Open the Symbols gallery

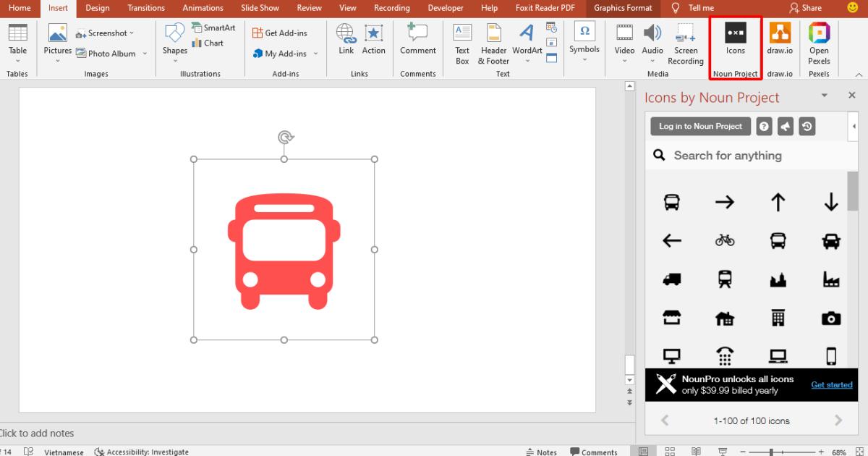[584, 40]
